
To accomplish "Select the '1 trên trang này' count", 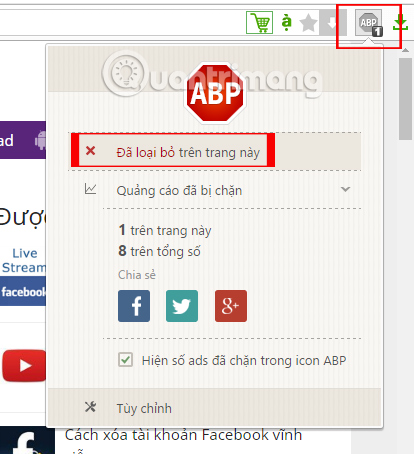I will pos(165,230).
